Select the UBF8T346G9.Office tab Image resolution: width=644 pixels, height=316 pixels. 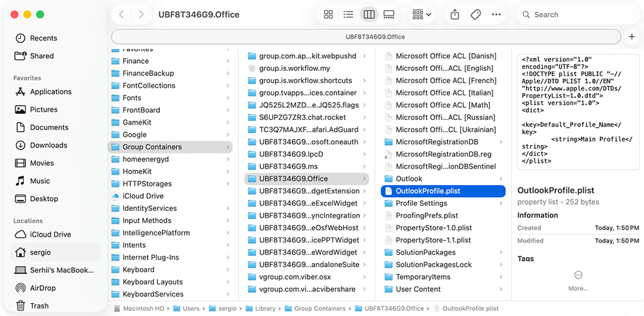click(366, 37)
